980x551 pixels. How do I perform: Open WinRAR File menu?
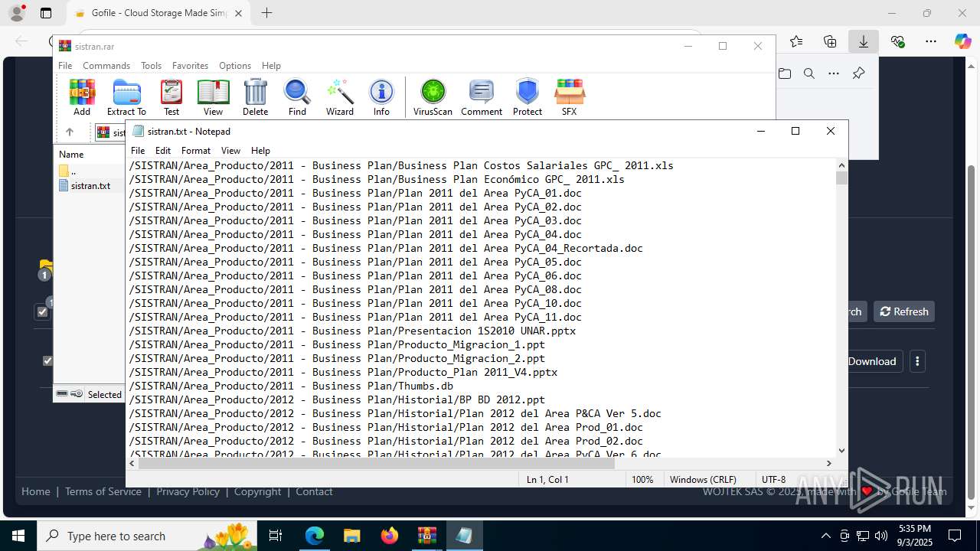tap(65, 66)
